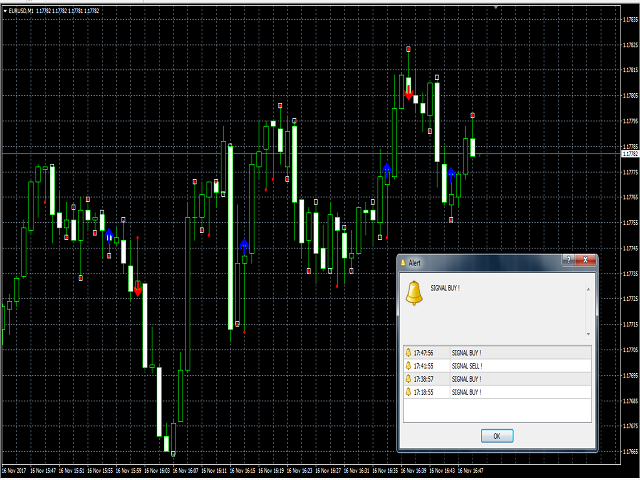Close the Alert dialog window
This screenshot has height=480, width=640.
[587, 260]
